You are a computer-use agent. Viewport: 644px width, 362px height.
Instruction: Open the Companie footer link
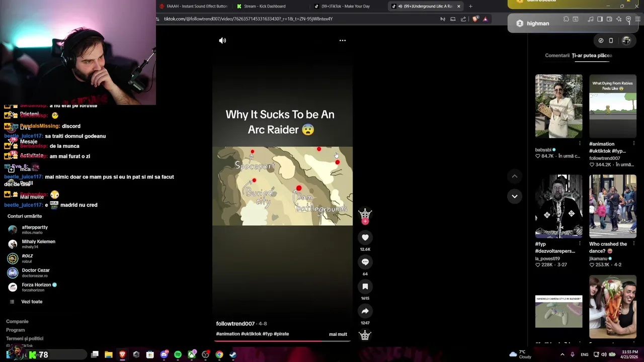(x=17, y=321)
